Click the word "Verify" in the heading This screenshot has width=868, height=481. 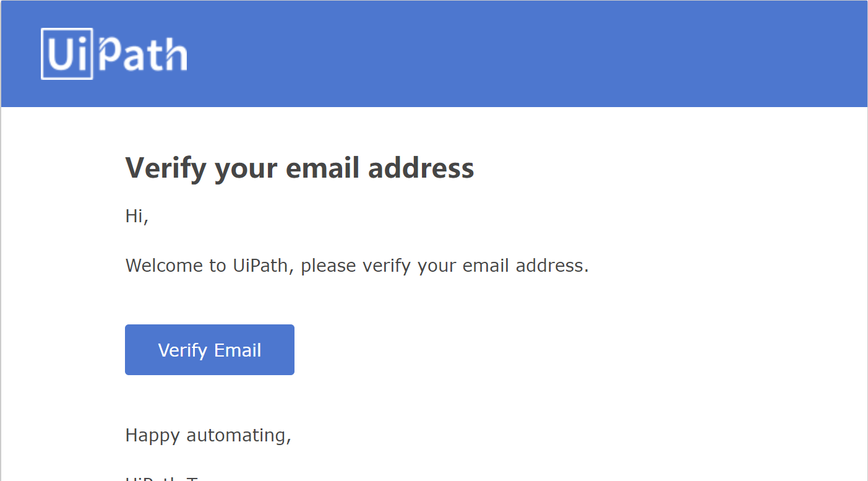(165, 169)
